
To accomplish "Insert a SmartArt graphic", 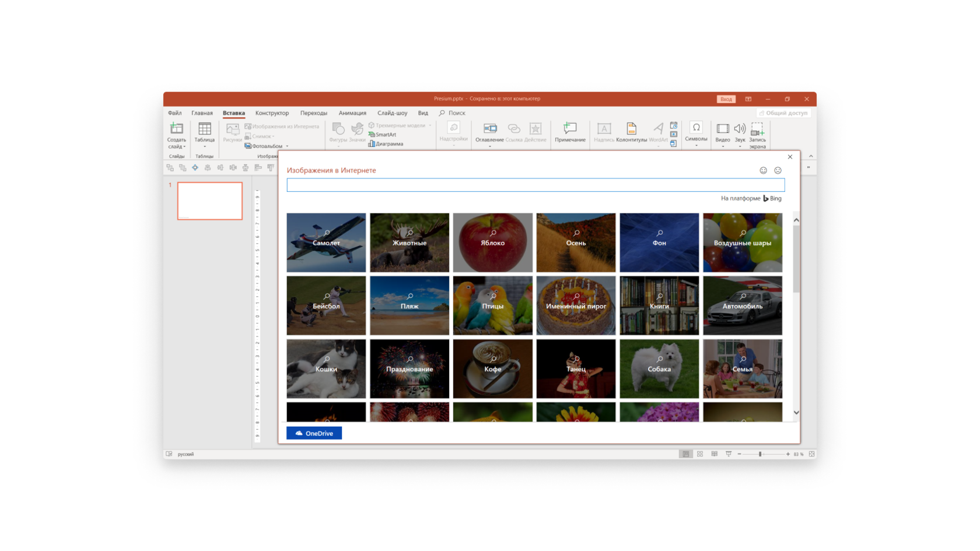I will (382, 135).
